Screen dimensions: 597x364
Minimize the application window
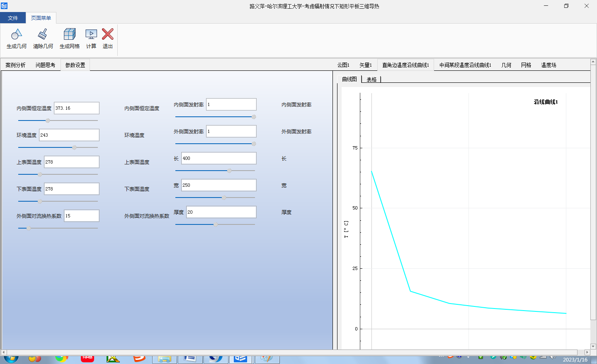click(546, 6)
